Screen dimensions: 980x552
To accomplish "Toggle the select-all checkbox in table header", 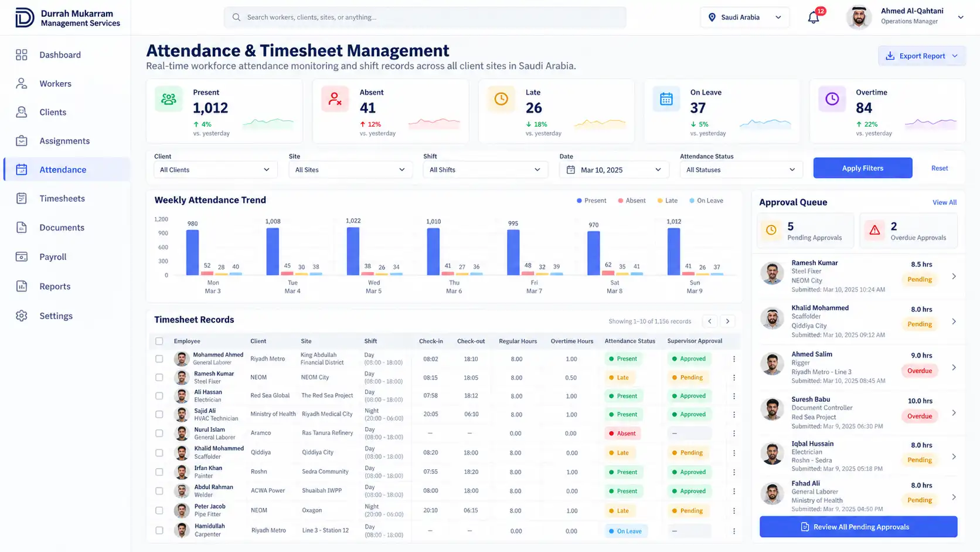I will 159,341.
